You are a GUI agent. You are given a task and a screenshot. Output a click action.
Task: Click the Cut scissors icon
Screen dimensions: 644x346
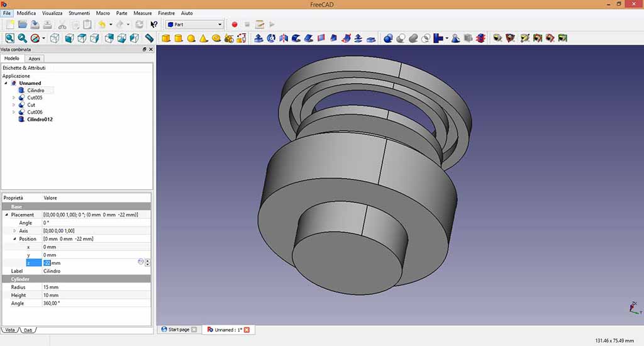pos(62,25)
